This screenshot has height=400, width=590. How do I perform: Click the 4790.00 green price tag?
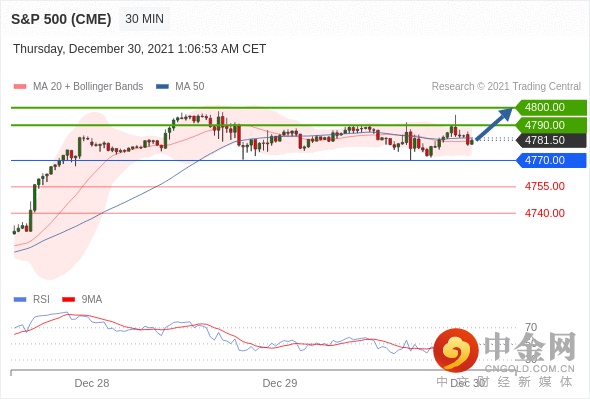click(551, 125)
